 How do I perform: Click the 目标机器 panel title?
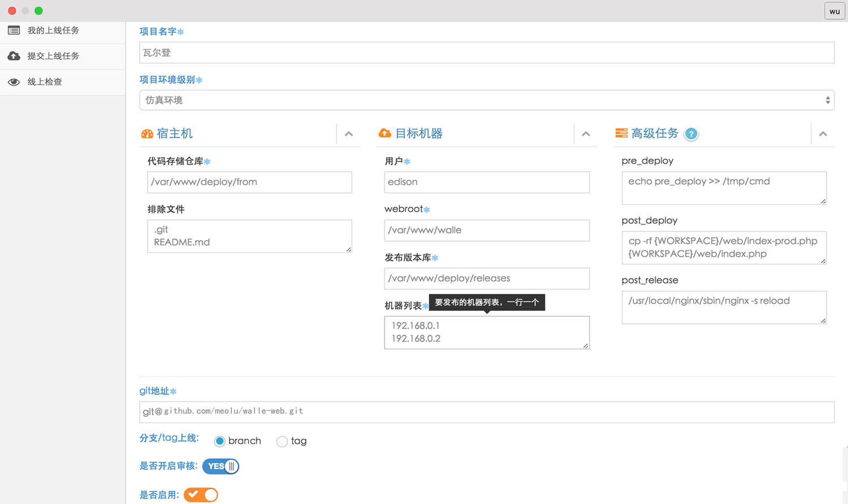(x=419, y=133)
